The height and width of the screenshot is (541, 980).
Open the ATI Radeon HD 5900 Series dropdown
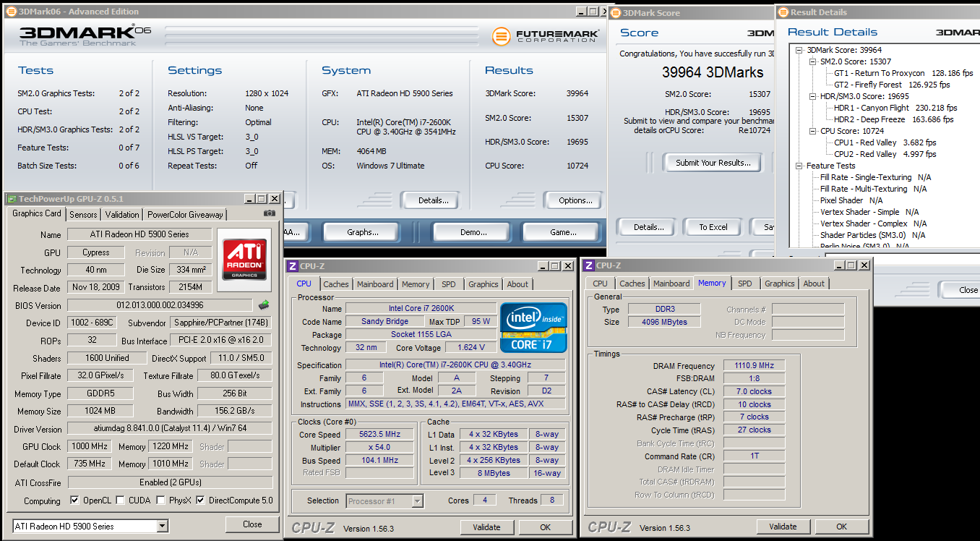point(162,526)
